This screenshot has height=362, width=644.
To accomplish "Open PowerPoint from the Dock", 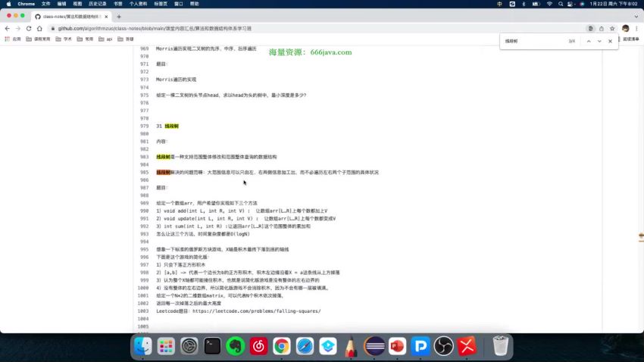I will coord(398,346).
